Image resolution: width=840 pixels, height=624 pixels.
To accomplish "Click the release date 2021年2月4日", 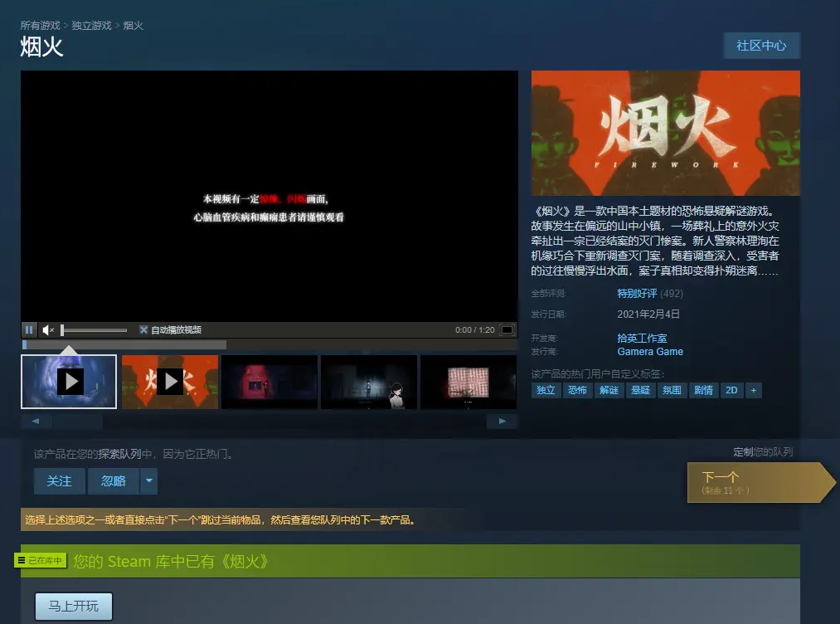I will [648, 314].
